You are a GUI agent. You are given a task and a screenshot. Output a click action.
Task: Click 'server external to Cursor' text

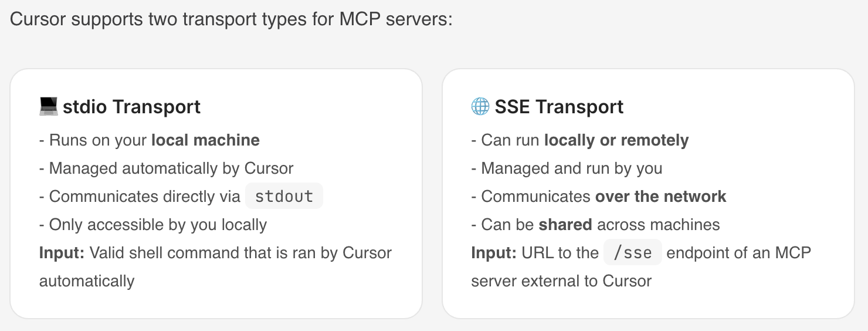pyautogui.click(x=561, y=281)
